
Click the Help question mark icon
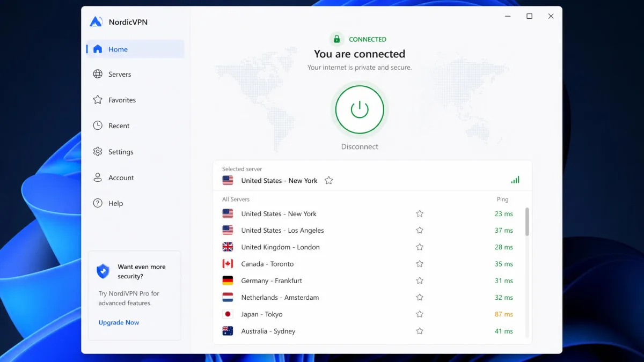[98, 203]
